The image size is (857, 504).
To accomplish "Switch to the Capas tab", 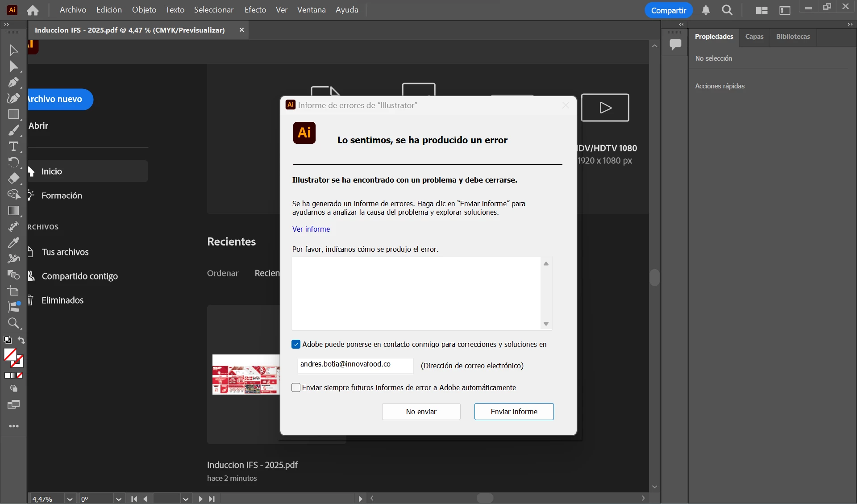I will pyautogui.click(x=754, y=37).
